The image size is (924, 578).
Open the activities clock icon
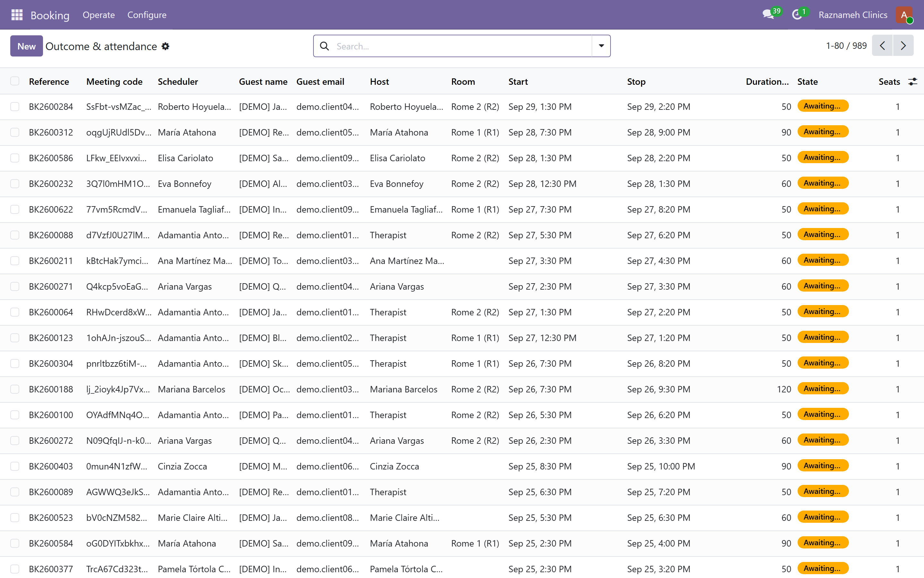[x=797, y=15]
